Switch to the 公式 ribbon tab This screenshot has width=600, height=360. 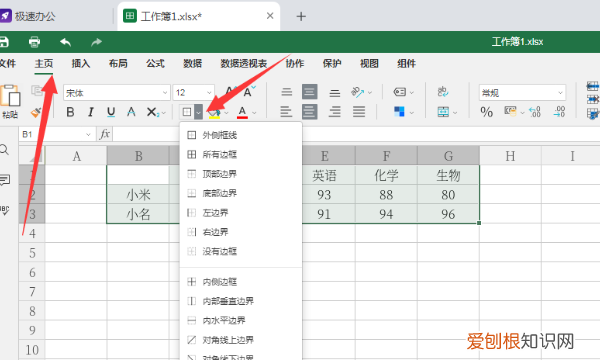[x=155, y=64]
